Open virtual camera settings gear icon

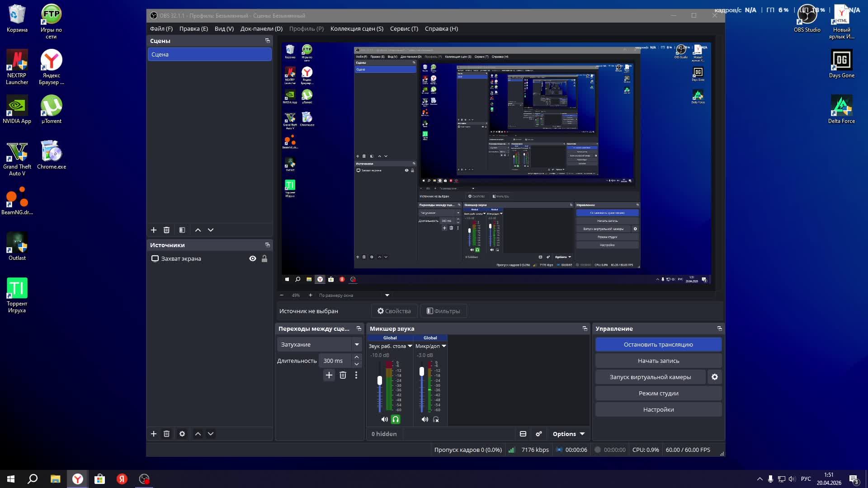coord(715,377)
